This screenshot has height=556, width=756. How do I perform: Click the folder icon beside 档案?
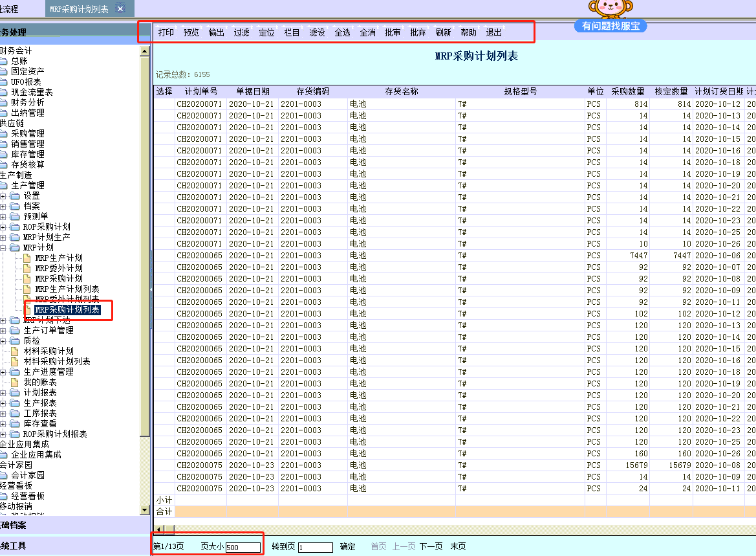coord(15,206)
